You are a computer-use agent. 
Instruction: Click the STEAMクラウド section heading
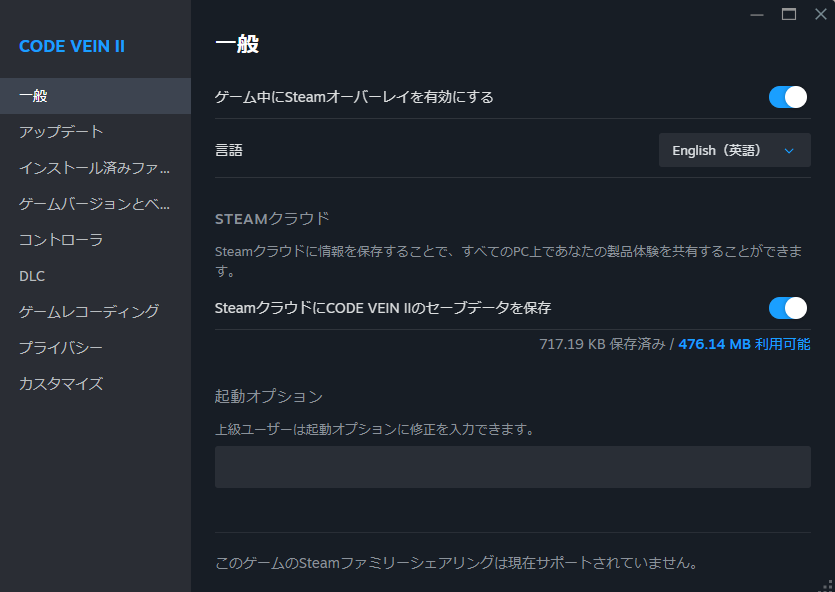tap(272, 218)
